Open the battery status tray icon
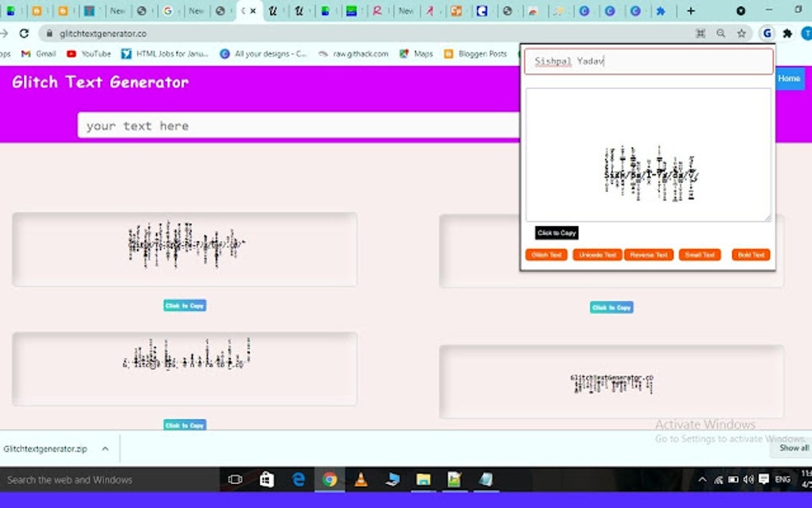The image size is (812, 508). click(733, 479)
